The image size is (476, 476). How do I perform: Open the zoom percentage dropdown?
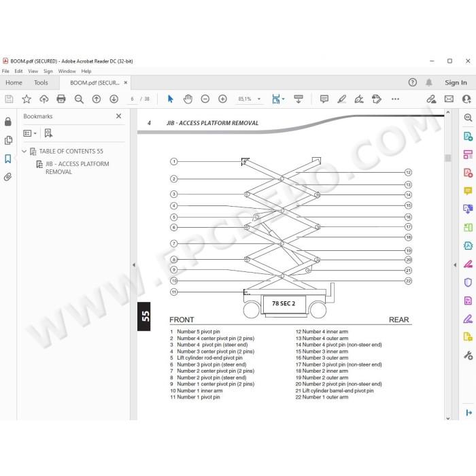(259, 99)
